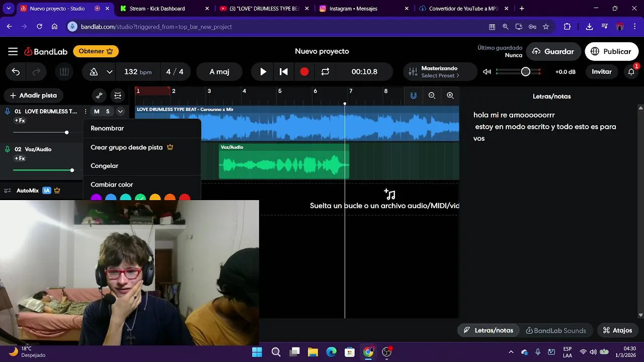Choose Crear grupo desde pista
The image size is (644, 362).
[142, 147]
